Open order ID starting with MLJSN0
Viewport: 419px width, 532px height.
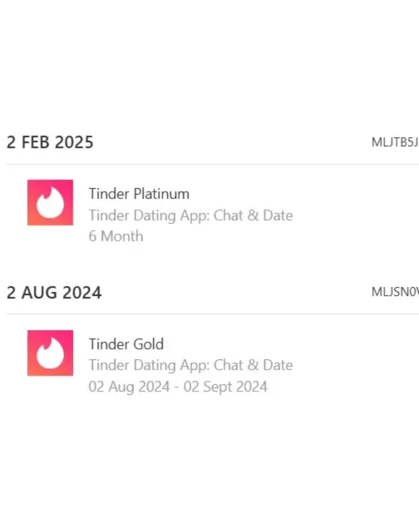pos(395,292)
